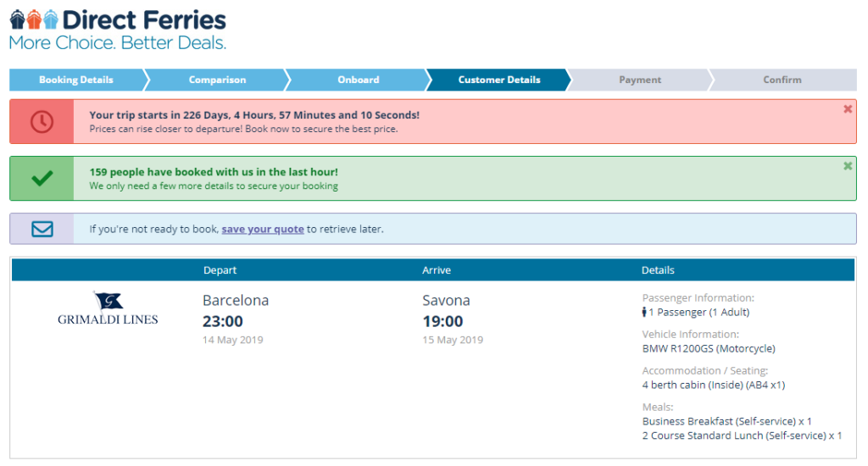Click the trip countdown headline text
Screen dimensions: 868x466
[x=254, y=115]
